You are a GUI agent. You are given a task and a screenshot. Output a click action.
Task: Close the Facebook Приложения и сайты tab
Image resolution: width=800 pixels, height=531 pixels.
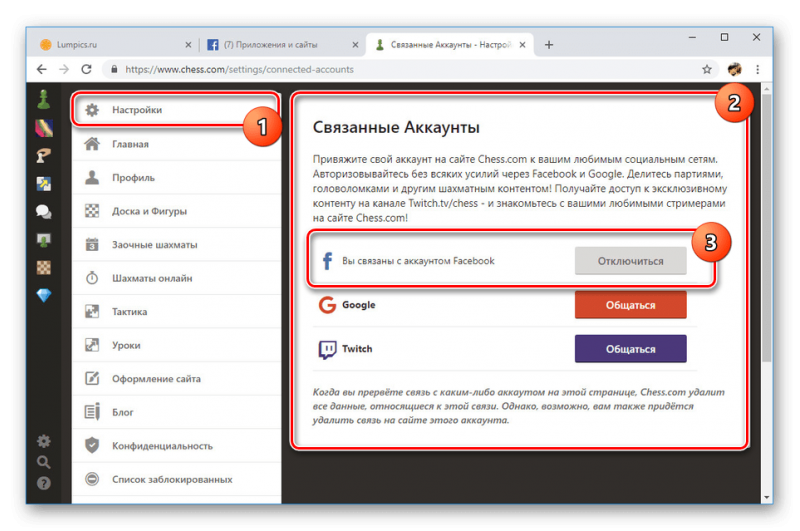pos(355,45)
